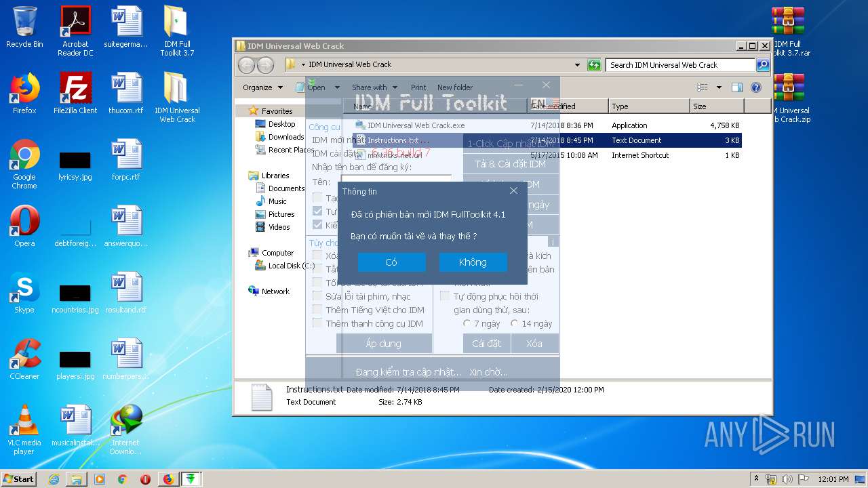Open FileZilla Client shortcut

point(75,93)
